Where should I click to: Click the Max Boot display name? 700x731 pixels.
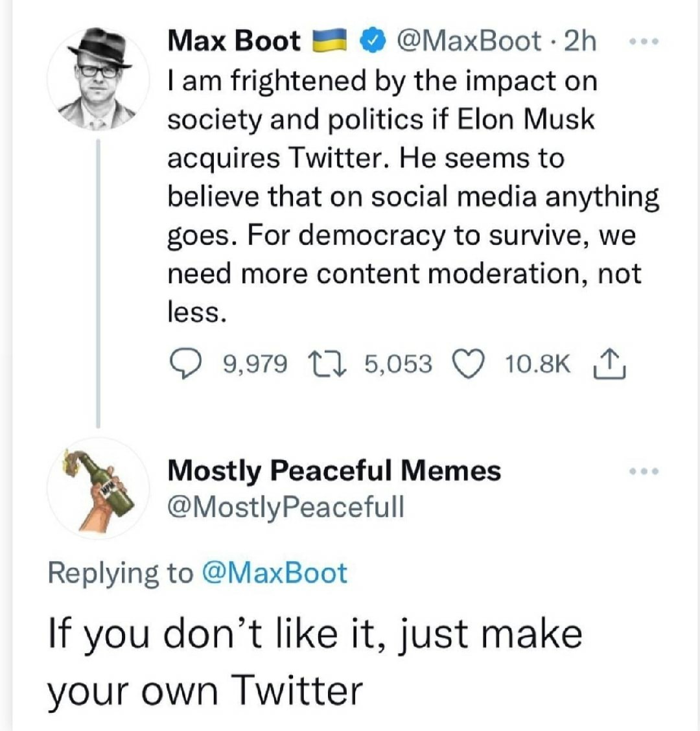(x=234, y=41)
